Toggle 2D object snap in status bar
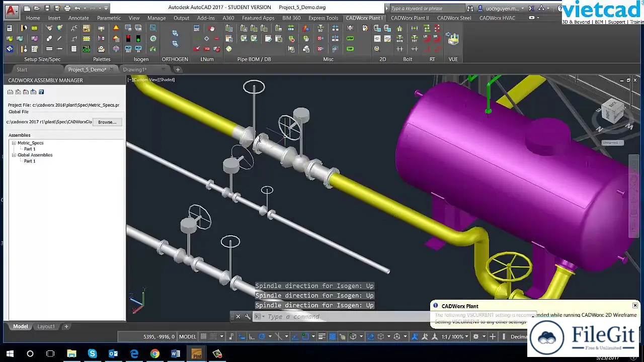Image resolution: width=644 pixels, height=362 pixels. 305,336
